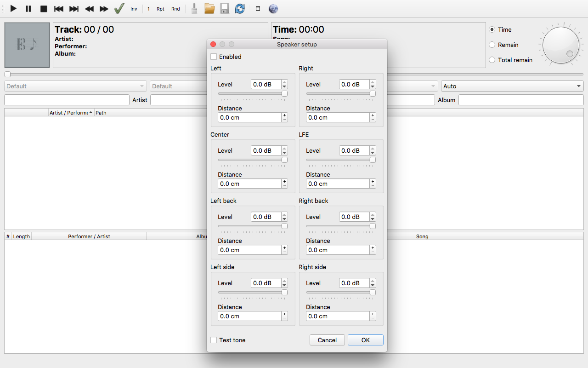The height and width of the screenshot is (368, 588).
Task: Enable the speaker setup checkbox
Action: click(x=214, y=57)
